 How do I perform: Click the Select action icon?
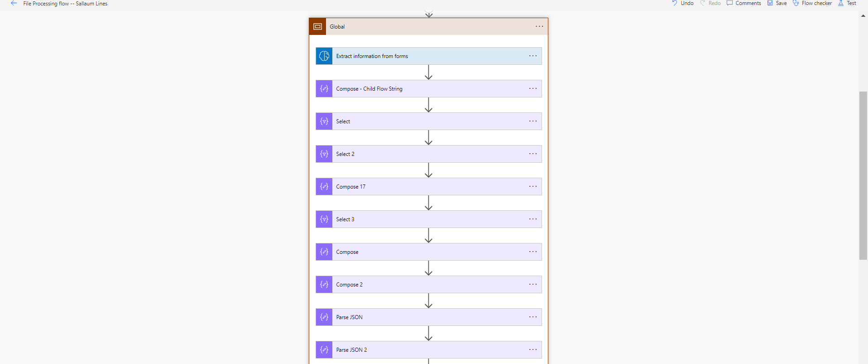tap(324, 121)
